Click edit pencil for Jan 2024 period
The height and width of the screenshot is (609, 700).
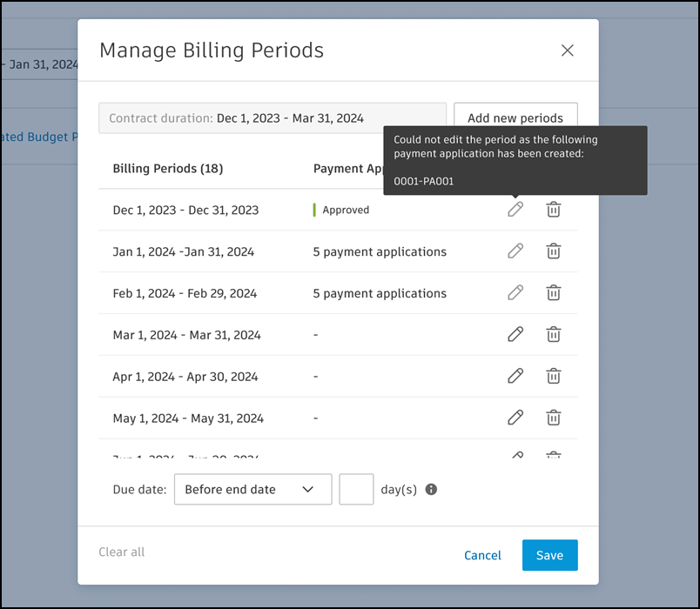(x=515, y=251)
